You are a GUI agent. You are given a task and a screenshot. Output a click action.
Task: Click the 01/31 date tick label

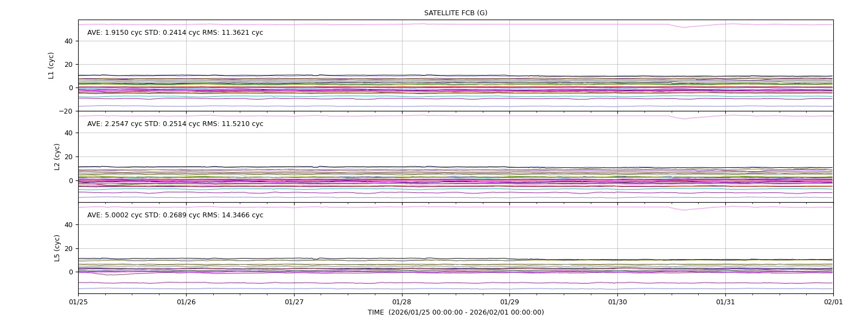(x=725, y=302)
